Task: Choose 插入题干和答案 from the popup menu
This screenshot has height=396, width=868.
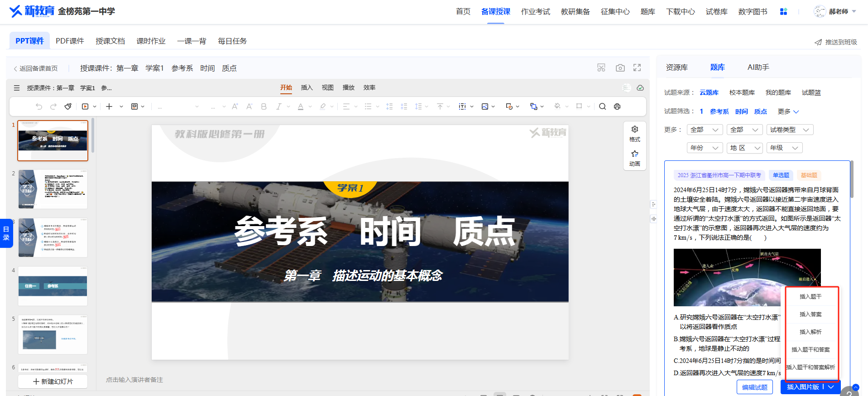Action: click(810, 349)
